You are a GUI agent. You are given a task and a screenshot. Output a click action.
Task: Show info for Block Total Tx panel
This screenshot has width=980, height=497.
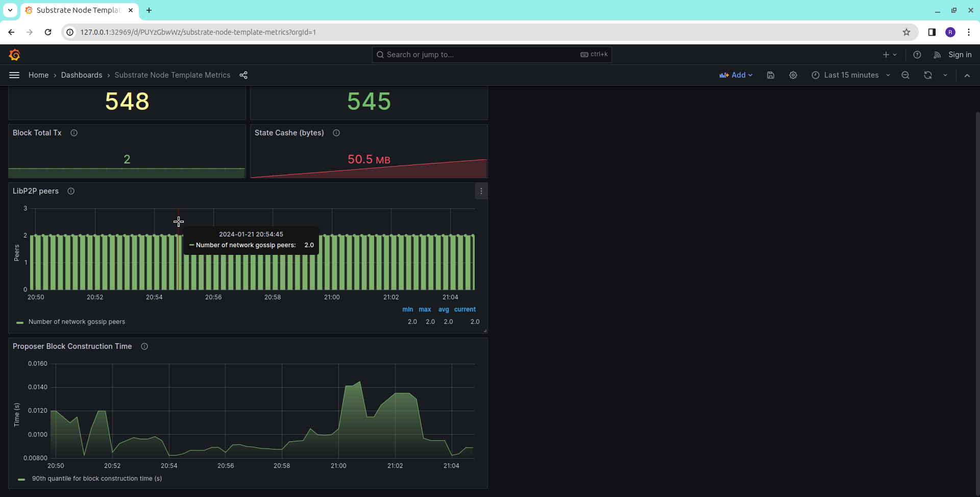pos(74,133)
